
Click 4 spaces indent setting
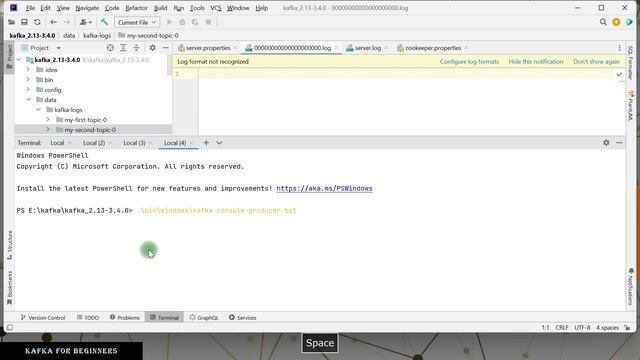(607, 328)
